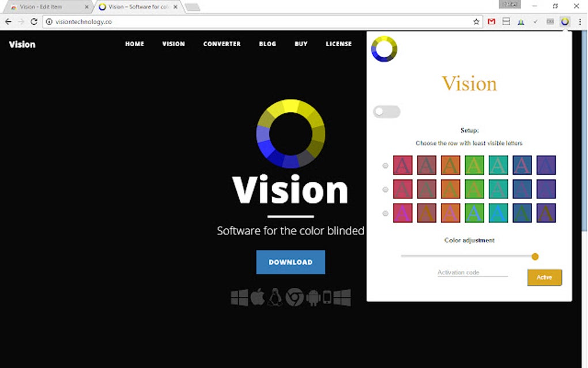Click the Vision site logo text
The width and height of the screenshot is (588, 368).
(x=22, y=44)
